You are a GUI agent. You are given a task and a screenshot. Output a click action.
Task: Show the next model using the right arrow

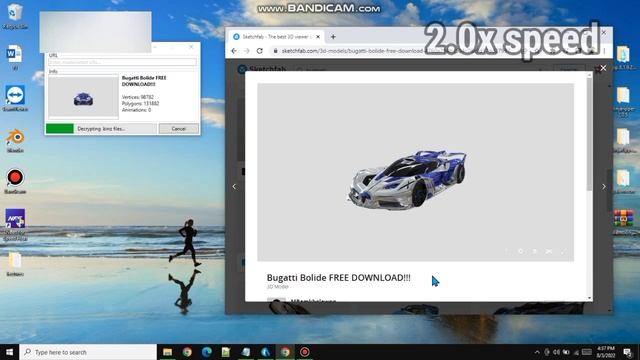coord(604,187)
